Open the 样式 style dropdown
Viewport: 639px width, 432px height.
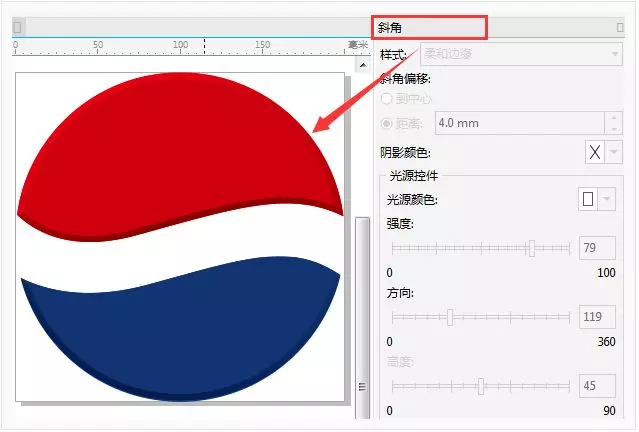coord(521,54)
